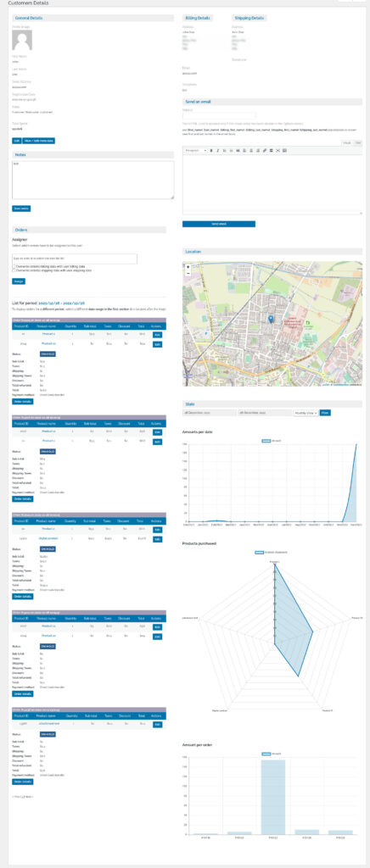Switch email editor to Visual tab
This screenshot has height=868, width=370.
(x=347, y=142)
